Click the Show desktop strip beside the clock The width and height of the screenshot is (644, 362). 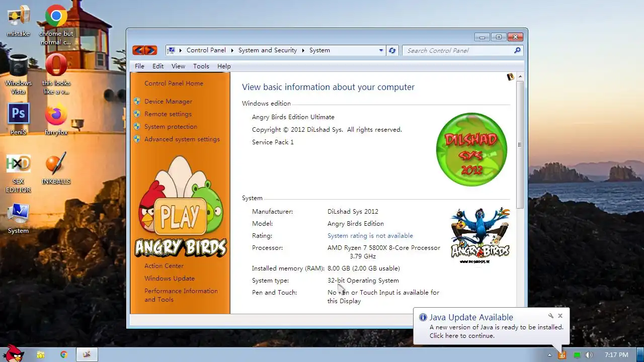click(639, 354)
